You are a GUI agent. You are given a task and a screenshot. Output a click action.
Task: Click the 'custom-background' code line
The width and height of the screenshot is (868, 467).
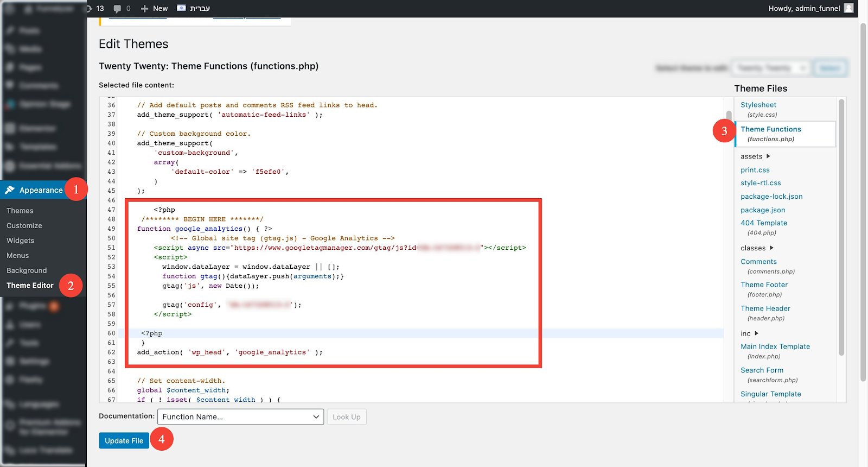click(x=196, y=153)
